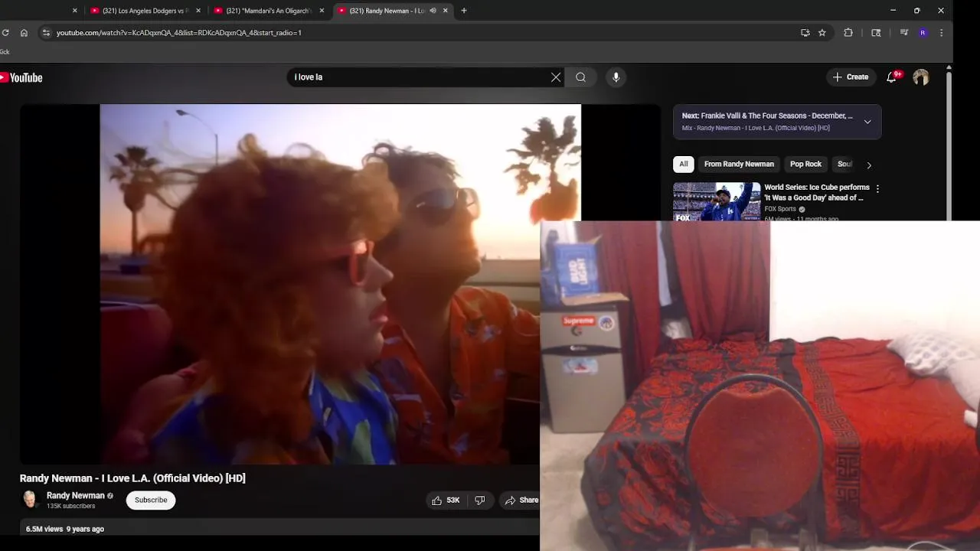Screen dimensions: 980x551
Task: Open the site information icon in the address bar
Action: [x=46, y=33]
